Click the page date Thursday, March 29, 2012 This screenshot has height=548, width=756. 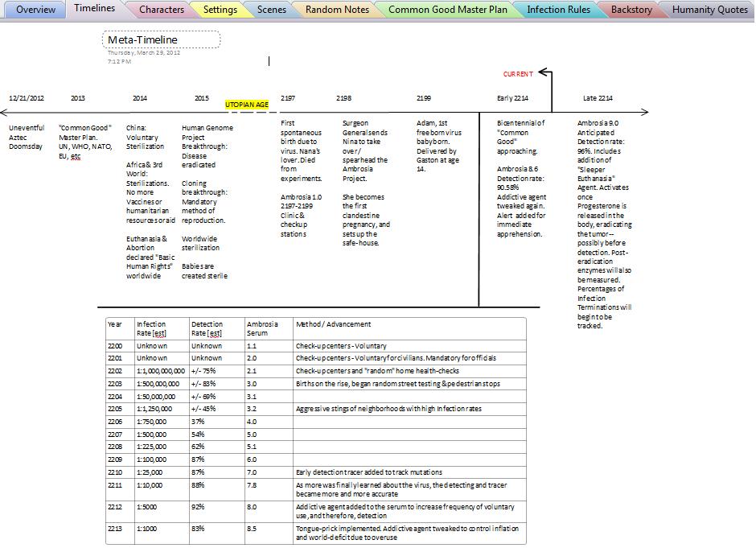pos(144,53)
